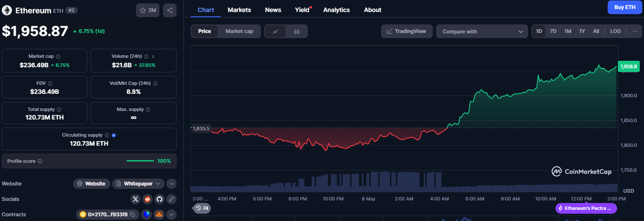This screenshot has width=644, height=221.
Task: Copy the contract address
Action: (133, 215)
